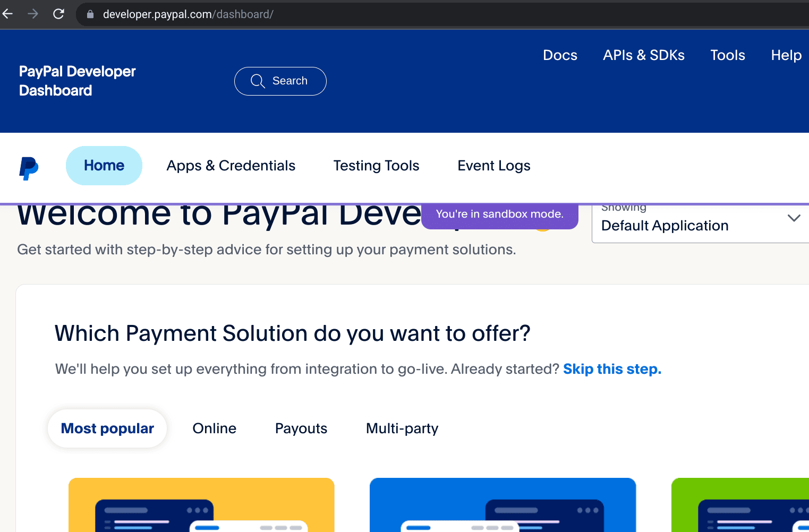The image size is (809, 532).
Task: Click the lock icon in the address bar
Action: [90, 14]
